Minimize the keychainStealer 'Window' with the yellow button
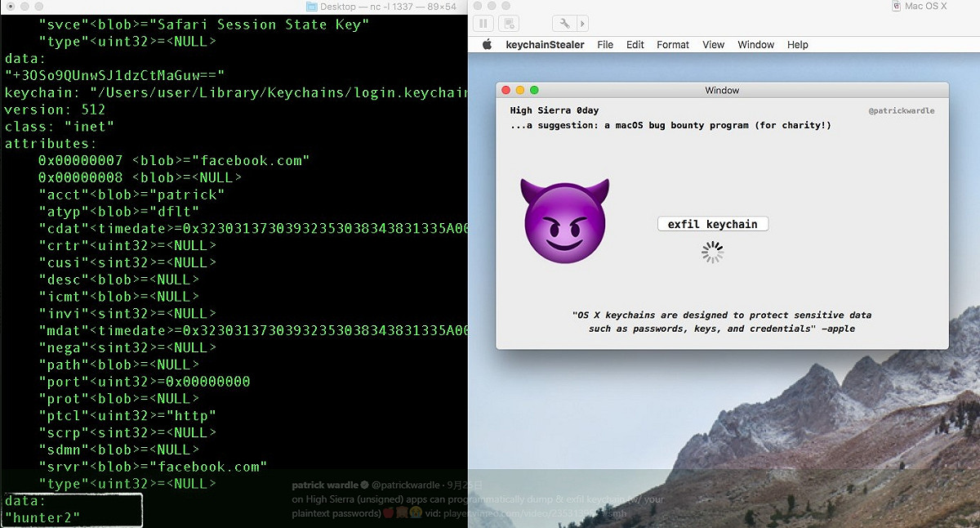This screenshot has height=528, width=980. pos(520,90)
